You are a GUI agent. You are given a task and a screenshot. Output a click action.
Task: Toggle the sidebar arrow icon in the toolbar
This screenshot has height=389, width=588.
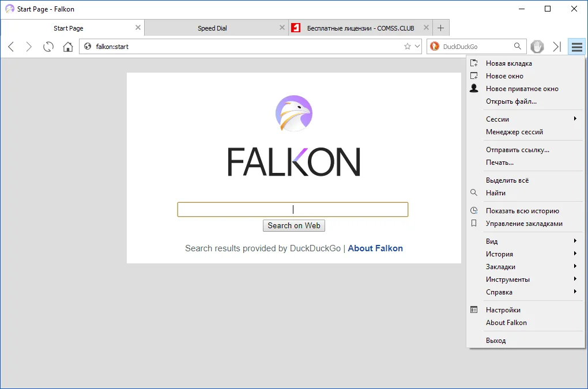[557, 47]
